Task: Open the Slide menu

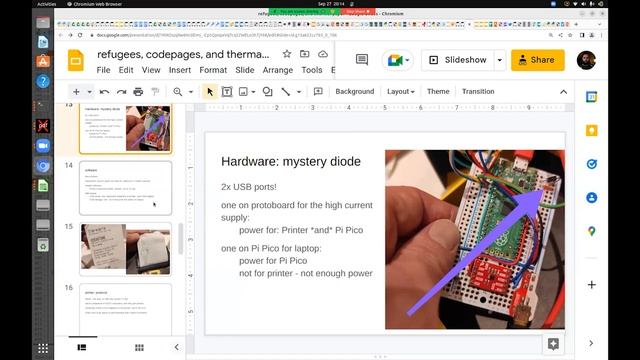Action: (x=245, y=70)
